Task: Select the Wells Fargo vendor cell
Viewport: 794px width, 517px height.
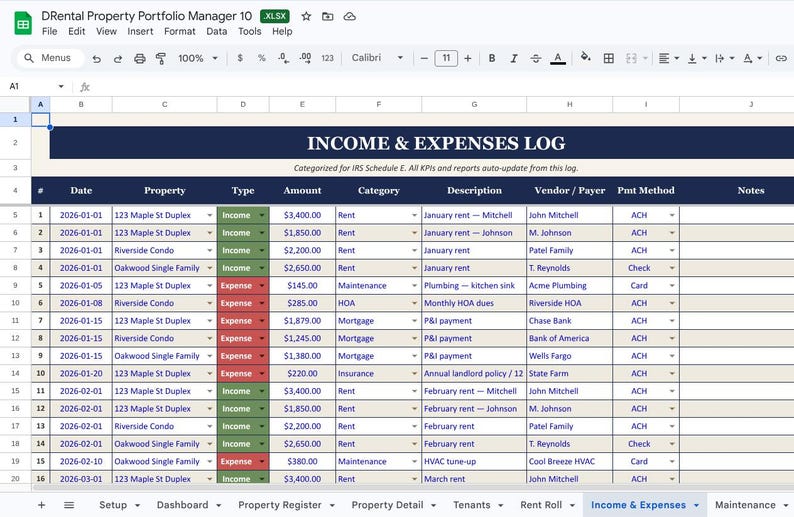Action: tap(570, 356)
